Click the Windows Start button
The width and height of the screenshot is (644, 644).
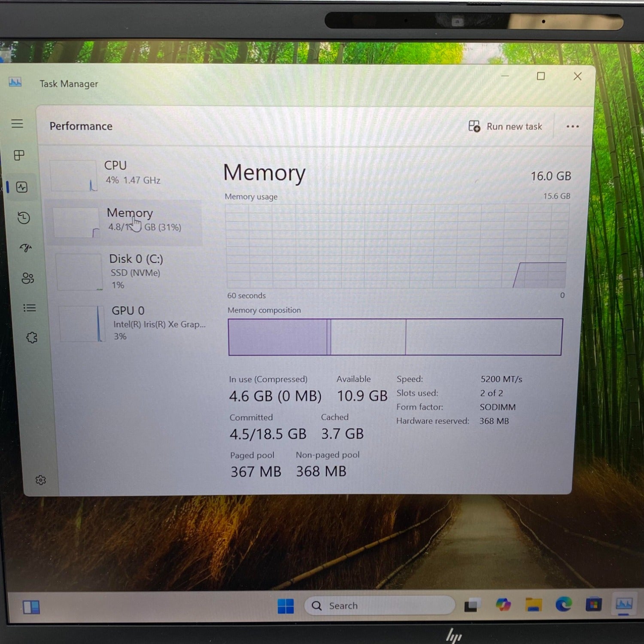coord(286,606)
